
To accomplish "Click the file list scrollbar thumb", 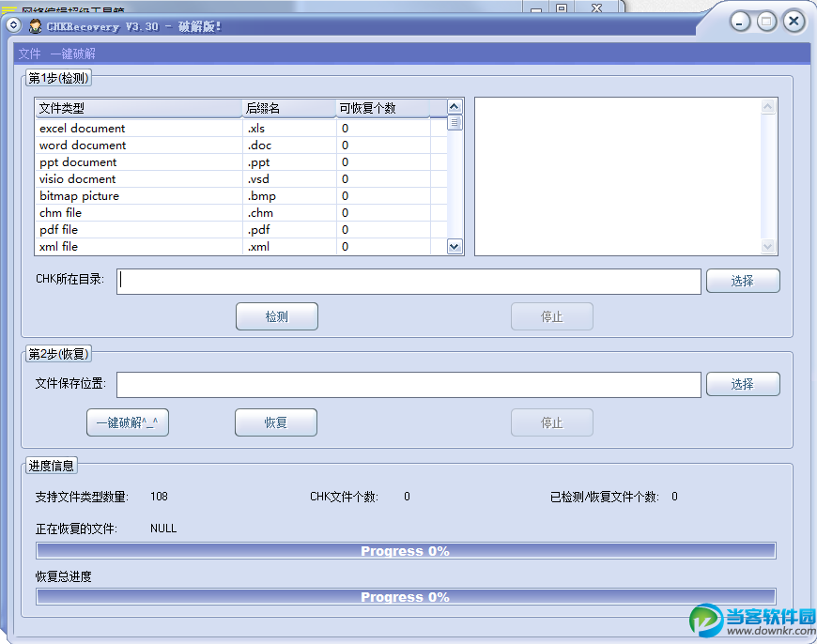I will (x=455, y=122).
